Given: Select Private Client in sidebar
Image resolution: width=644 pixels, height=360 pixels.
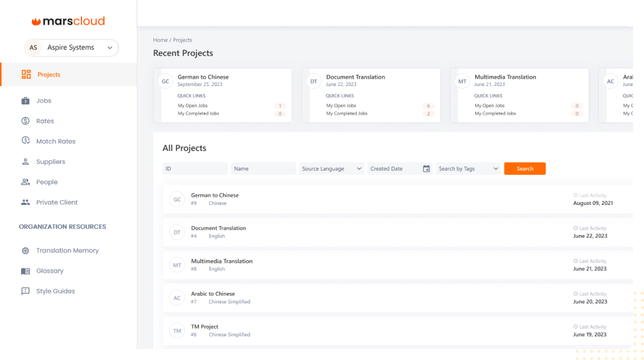Looking at the screenshot, I should pyautogui.click(x=57, y=202).
